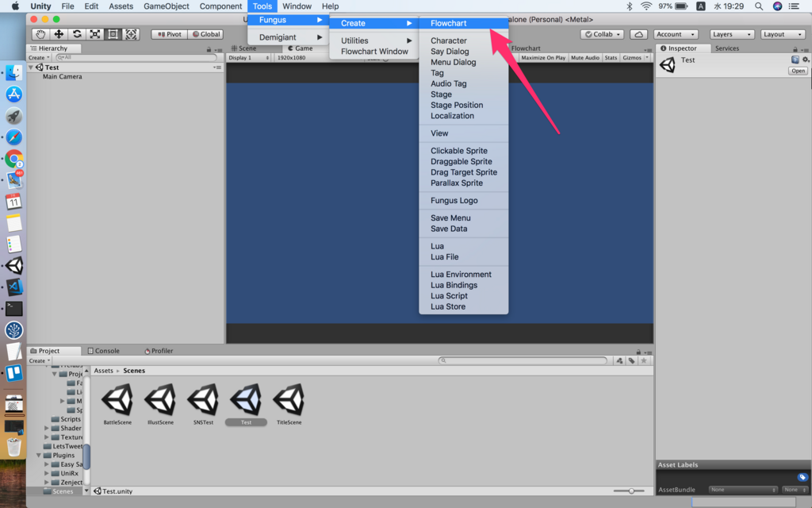Click the favorites star icon in Project
The height and width of the screenshot is (508, 812).
point(644,360)
